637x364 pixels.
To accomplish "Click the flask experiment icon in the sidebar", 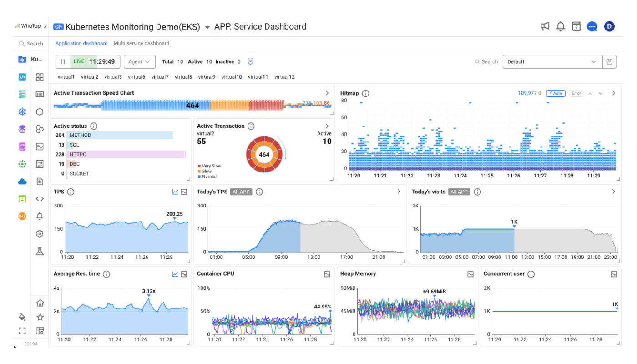I will tap(40, 251).
